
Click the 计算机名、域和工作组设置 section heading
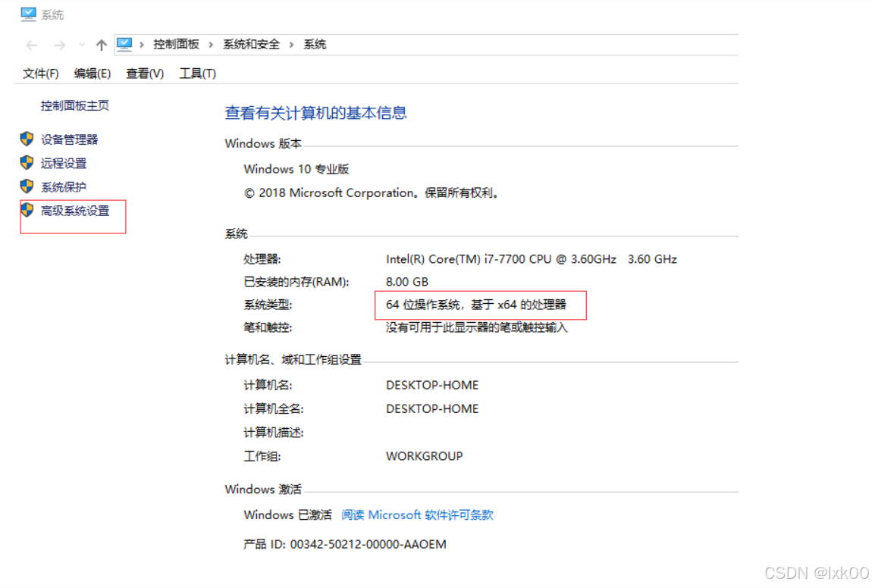[x=293, y=360]
